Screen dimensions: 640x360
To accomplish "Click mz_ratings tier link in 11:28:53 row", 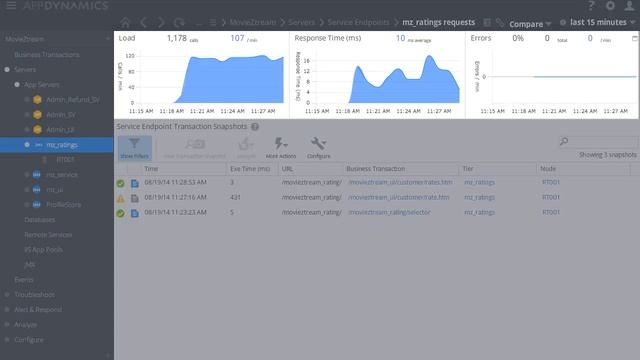I will point(480,182).
